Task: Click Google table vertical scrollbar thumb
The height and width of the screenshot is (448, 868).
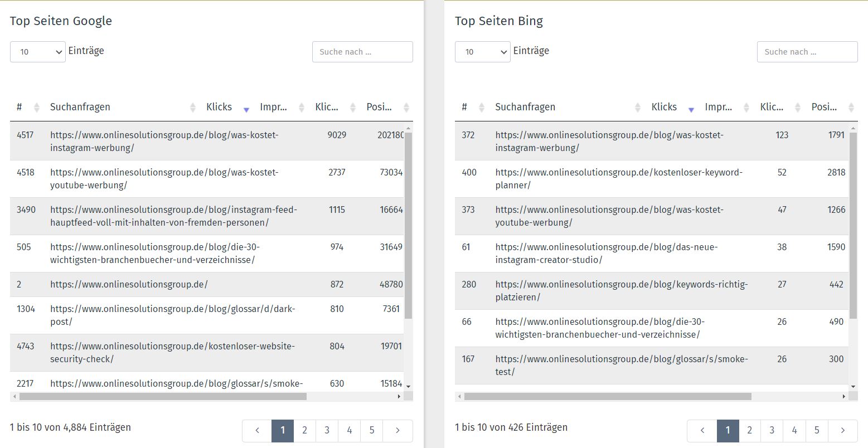Action: pyautogui.click(x=408, y=226)
